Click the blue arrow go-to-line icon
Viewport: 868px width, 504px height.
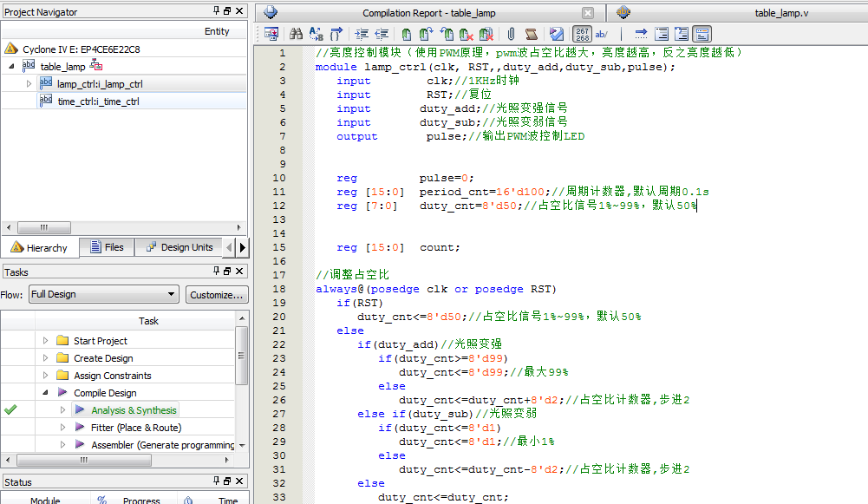[x=641, y=35]
